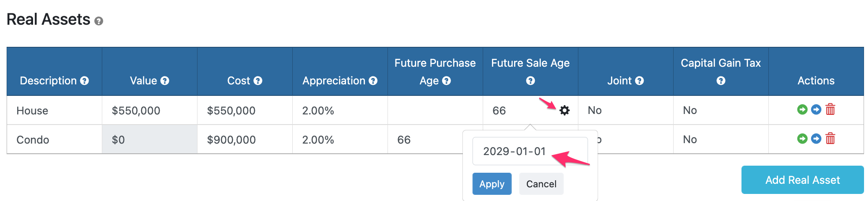Viewport: 868px width, 201px height.
Task: Show help for Future Sale Age column
Action: (x=530, y=81)
